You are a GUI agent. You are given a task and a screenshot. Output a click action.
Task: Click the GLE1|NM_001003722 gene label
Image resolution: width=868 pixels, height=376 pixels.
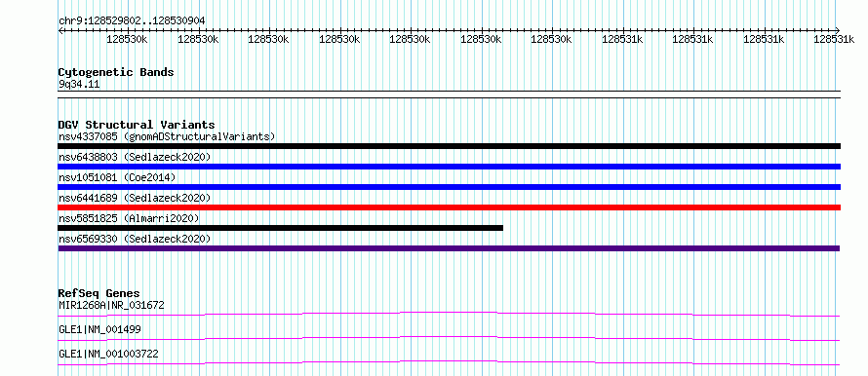(108, 354)
